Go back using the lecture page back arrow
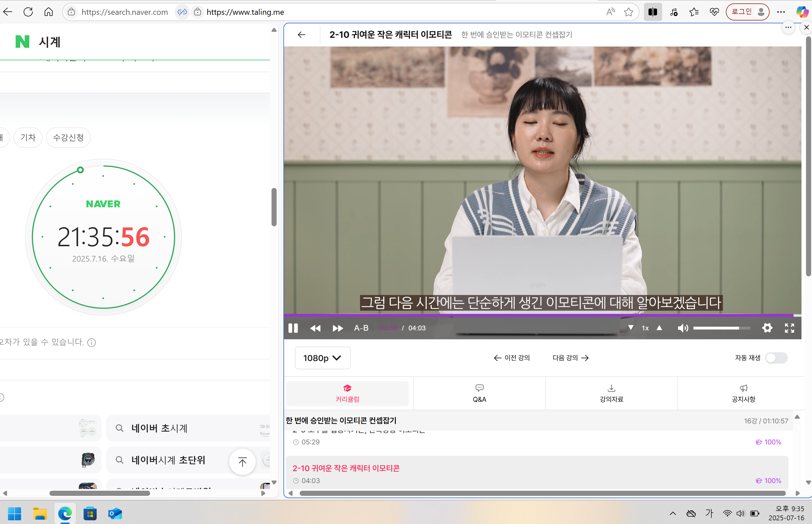Viewport: 812px width, 524px height. pos(301,34)
